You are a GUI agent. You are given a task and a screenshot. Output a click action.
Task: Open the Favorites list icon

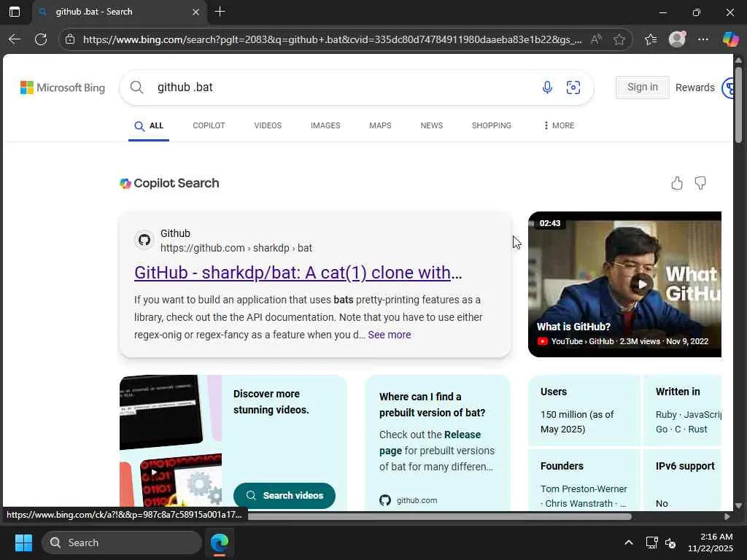tap(650, 39)
